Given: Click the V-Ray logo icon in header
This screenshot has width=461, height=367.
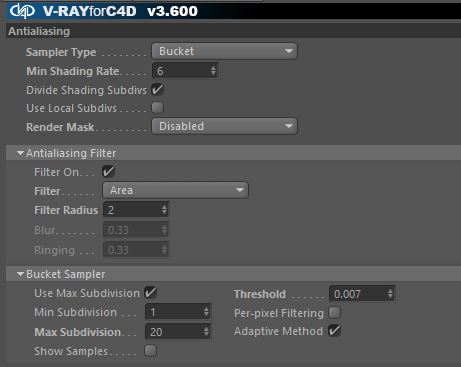Looking at the screenshot, I should click(x=22, y=11).
